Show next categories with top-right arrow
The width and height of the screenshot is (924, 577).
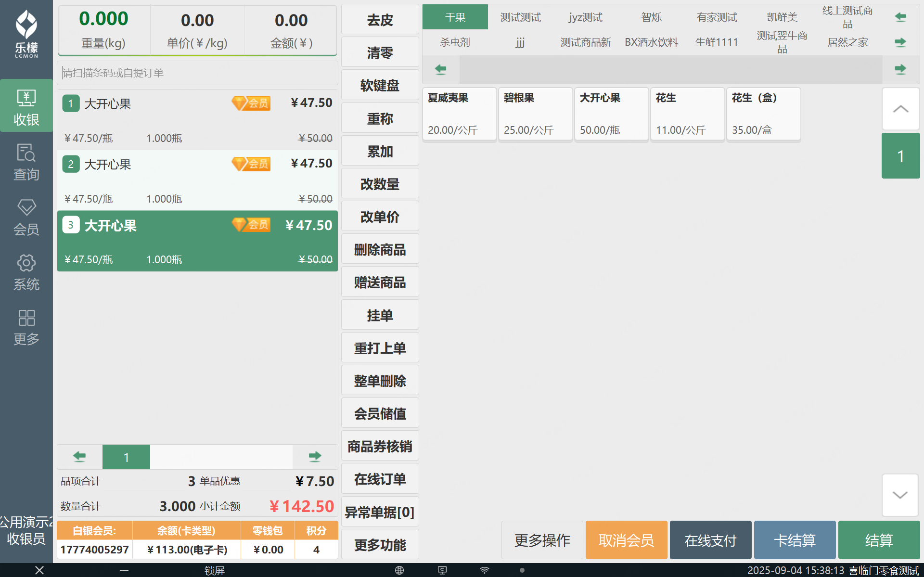click(x=900, y=42)
